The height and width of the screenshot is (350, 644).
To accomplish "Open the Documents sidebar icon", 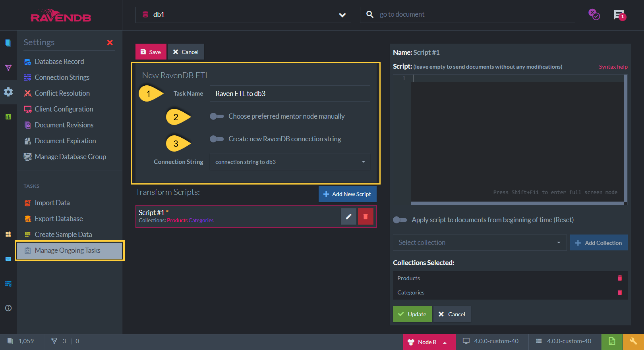I will coord(8,43).
